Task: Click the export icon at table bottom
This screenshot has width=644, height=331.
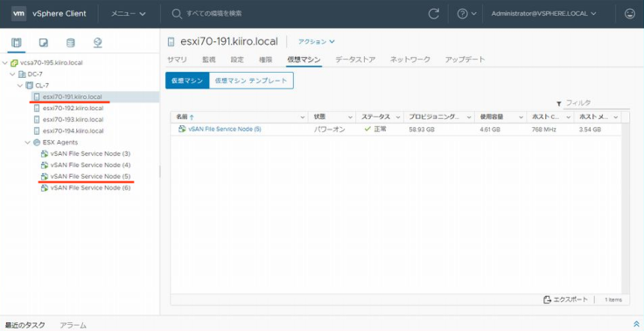Action: coord(547,299)
